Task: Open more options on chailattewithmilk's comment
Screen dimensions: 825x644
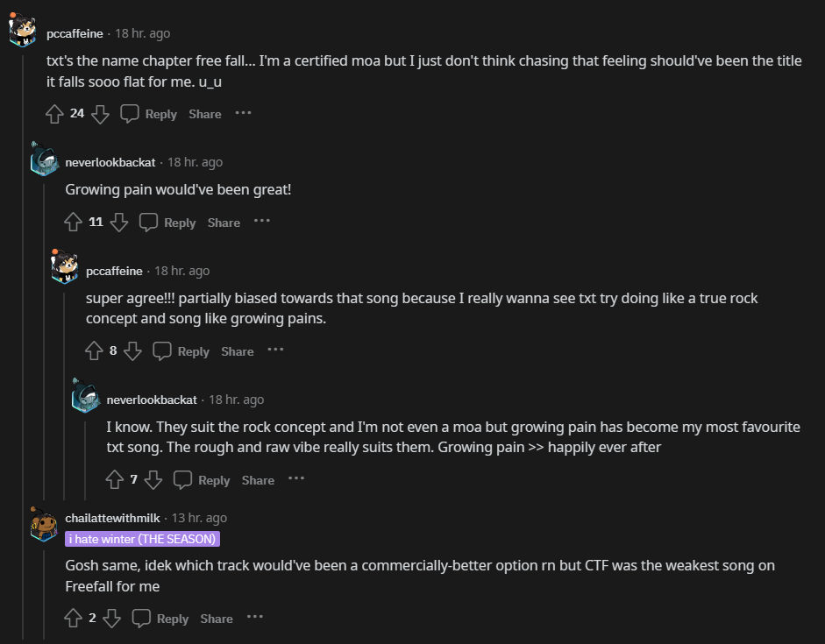Action: 254,618
